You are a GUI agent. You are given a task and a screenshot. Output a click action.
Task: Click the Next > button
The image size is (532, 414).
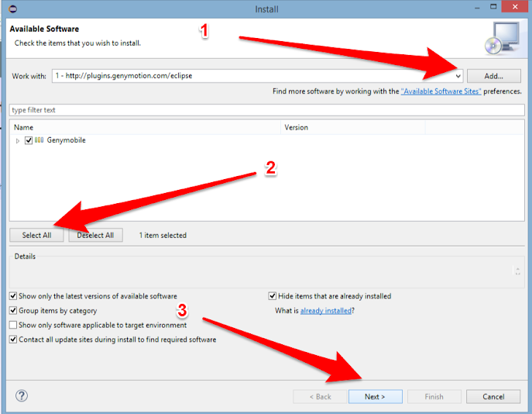click(376, 397)
